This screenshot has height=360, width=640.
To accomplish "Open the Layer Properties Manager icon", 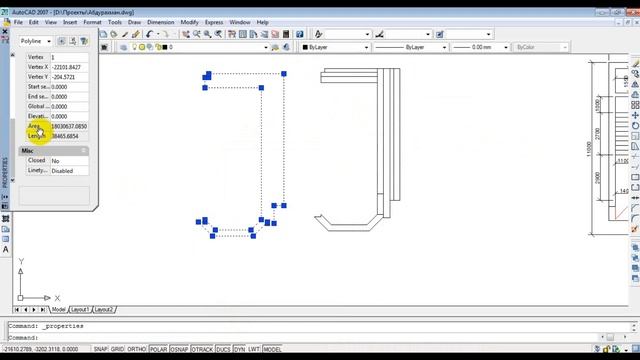I will pyautogui.click(x=124, y=47).
